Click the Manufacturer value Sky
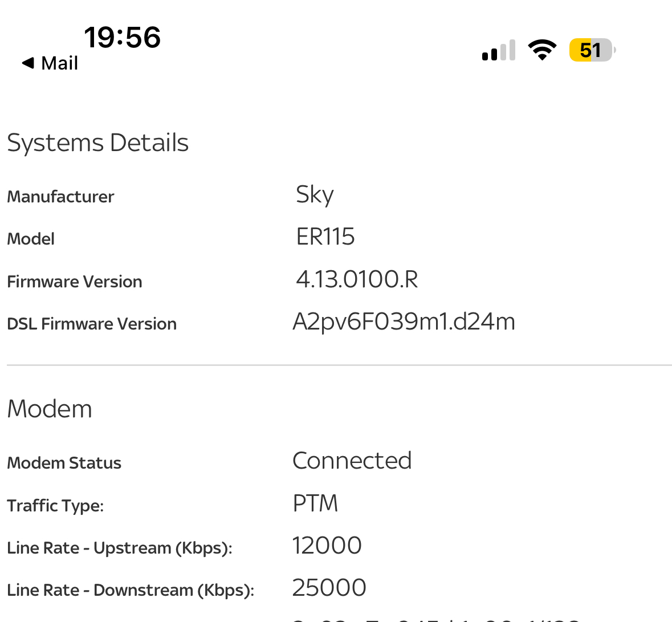Image resolution: width=672 pixels, height=622 pixels. (315, 195)
